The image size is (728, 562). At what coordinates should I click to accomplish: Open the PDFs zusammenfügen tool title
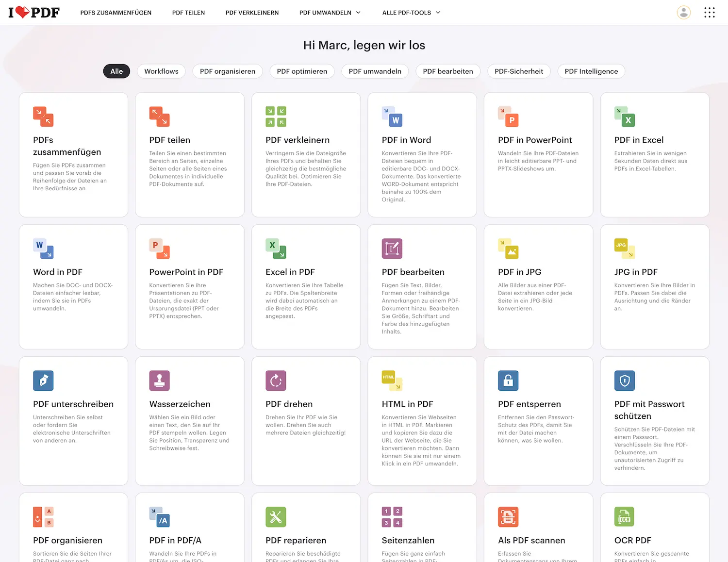67,146
